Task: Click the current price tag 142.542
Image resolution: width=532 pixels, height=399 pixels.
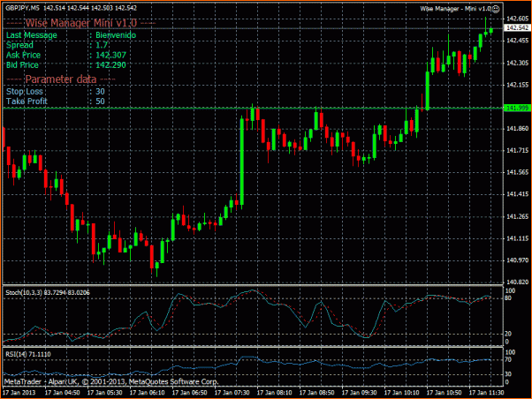Action: coord(517,27)
